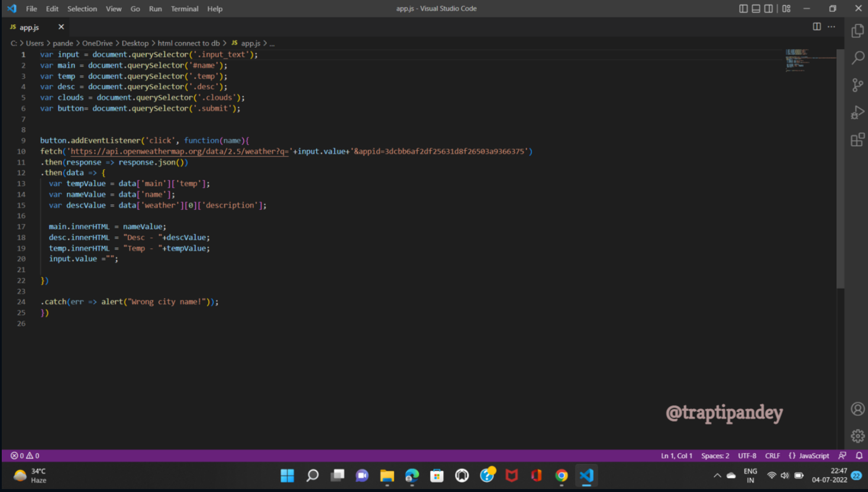This screenshot has width=868, height=492.
Task: Open the Selection menu
Action: pos(82,9)
